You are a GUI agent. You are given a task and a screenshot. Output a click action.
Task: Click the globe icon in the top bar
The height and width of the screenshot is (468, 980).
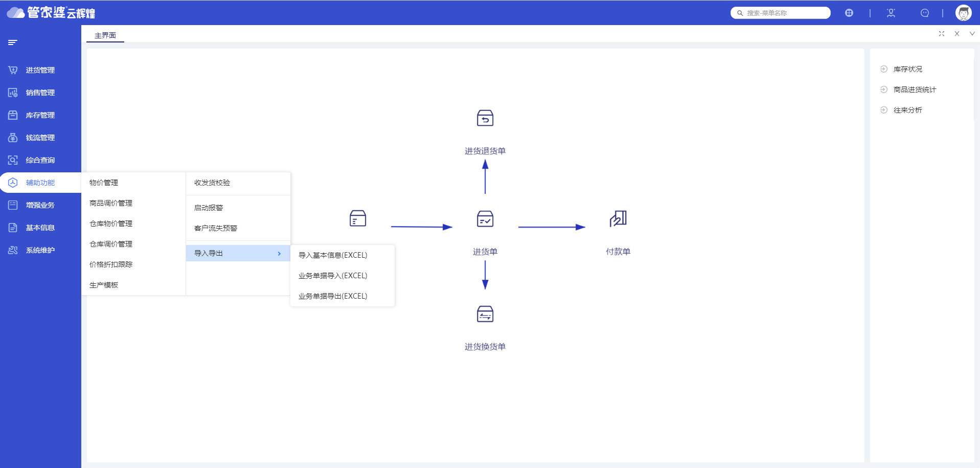tap(849, 13)
